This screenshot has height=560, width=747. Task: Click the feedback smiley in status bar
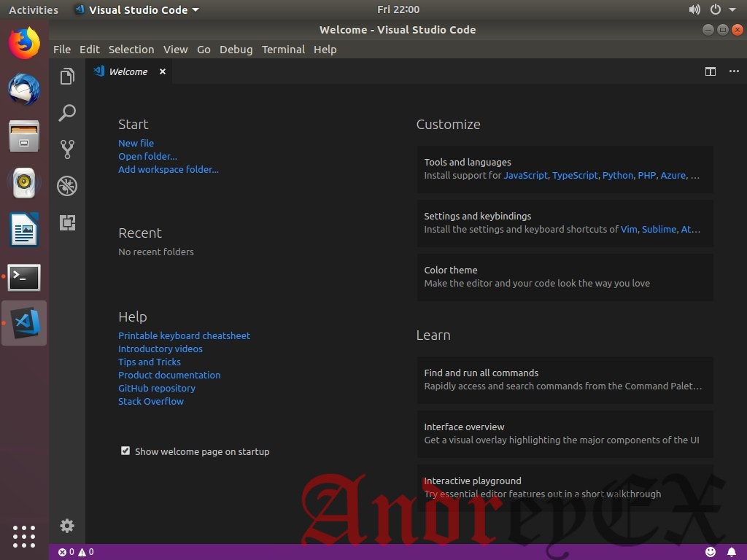(x=711, y=552)
